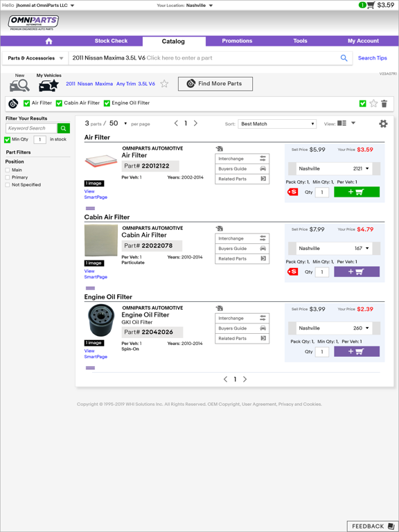Screen dimensions: 399x532
Task: Click the red price tag on Air Filter
Action: click(292, 192)
